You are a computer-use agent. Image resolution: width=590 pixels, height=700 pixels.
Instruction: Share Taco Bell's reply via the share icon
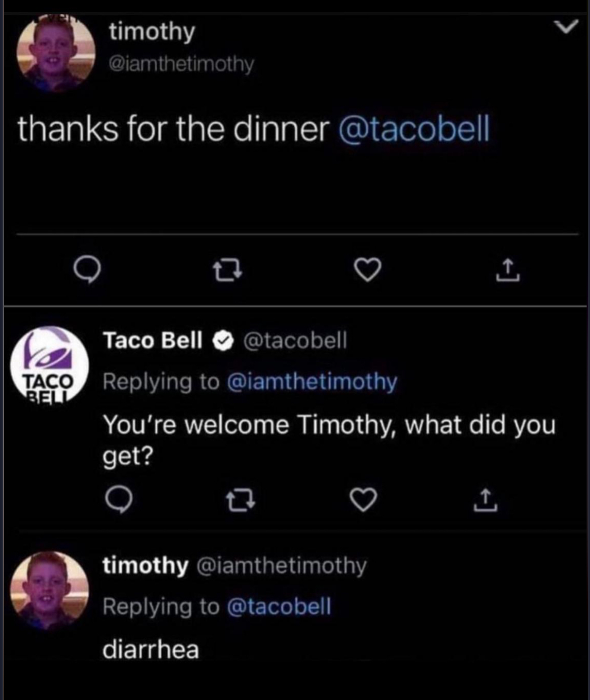point(485,500)
